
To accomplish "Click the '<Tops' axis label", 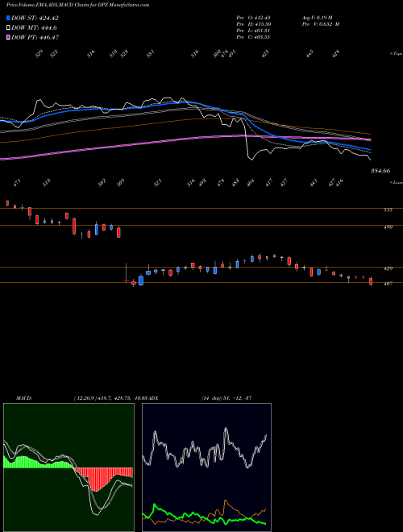I will pos(397,54).
